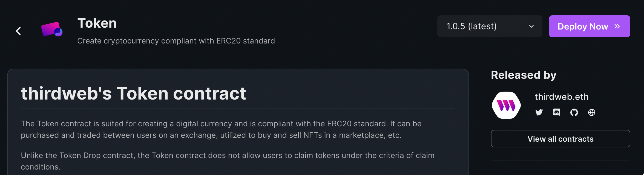Click the thirdweb.eth avatar
644x175 pixels.
pyautogui.click(x=506, y=105)
